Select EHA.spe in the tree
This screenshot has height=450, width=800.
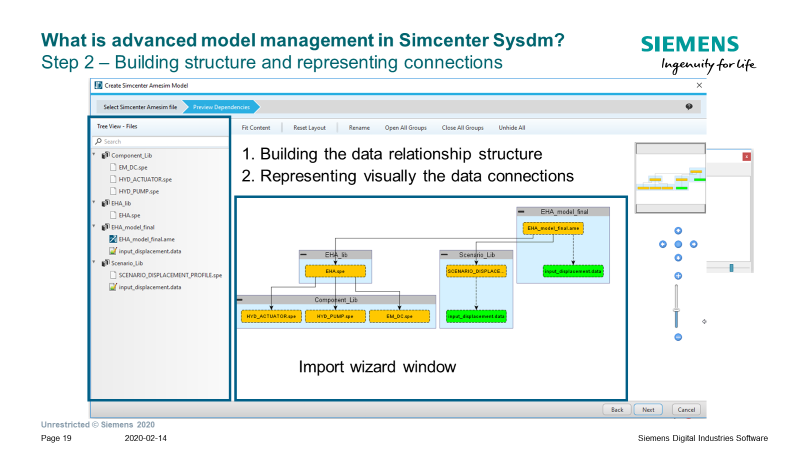coord(129,215)
